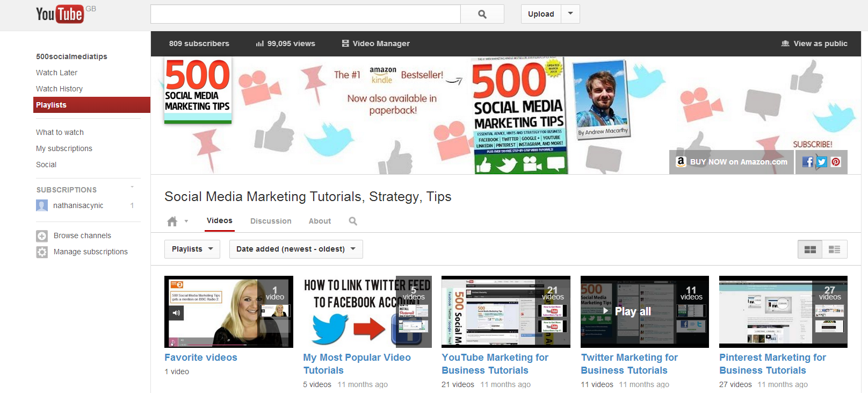Click the YouTube logo
The image size is (868, 393).
tap(60, 14)
